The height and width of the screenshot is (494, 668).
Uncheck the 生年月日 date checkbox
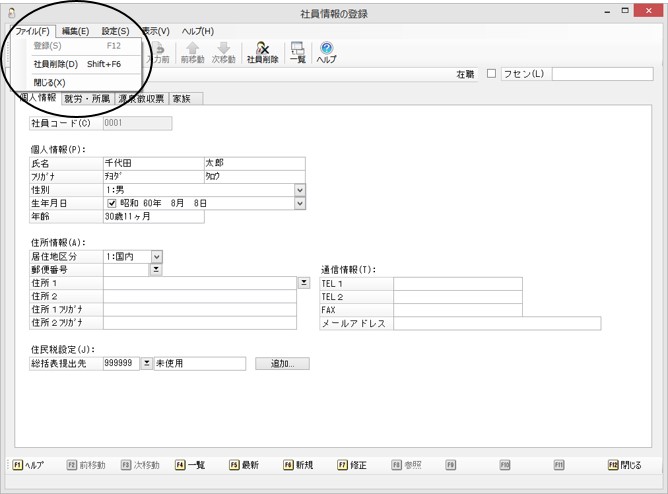(112, 204)
